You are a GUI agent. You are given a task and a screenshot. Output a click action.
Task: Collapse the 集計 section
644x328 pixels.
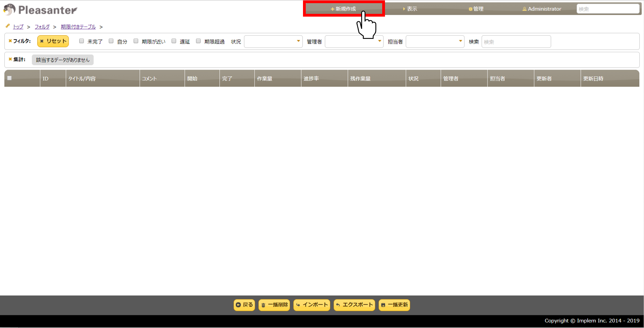17,59
